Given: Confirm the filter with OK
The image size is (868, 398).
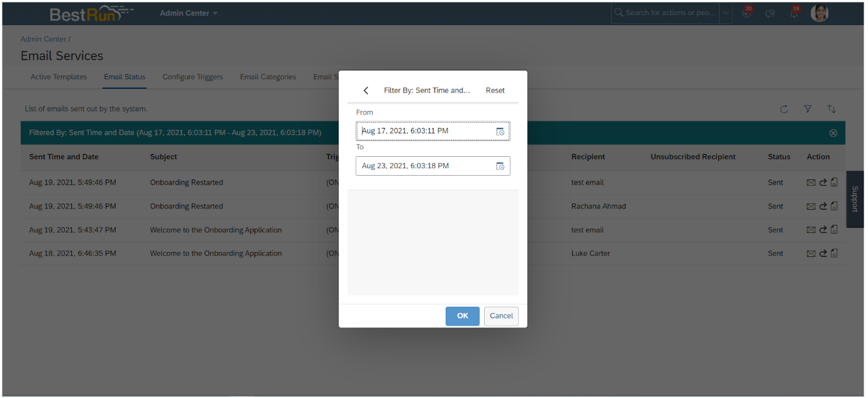Looking at the screenshot, I should [x=463, y=316].
